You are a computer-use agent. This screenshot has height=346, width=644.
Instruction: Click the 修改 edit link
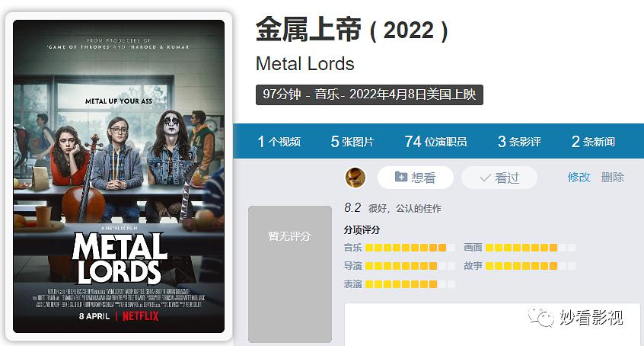[x=579, y=178]
